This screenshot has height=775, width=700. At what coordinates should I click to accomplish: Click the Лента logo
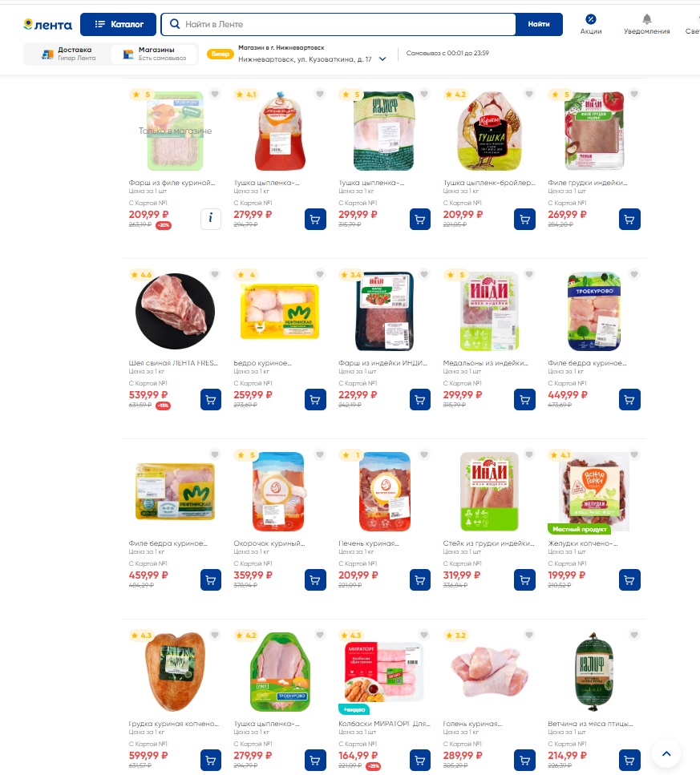pos(48,24)
